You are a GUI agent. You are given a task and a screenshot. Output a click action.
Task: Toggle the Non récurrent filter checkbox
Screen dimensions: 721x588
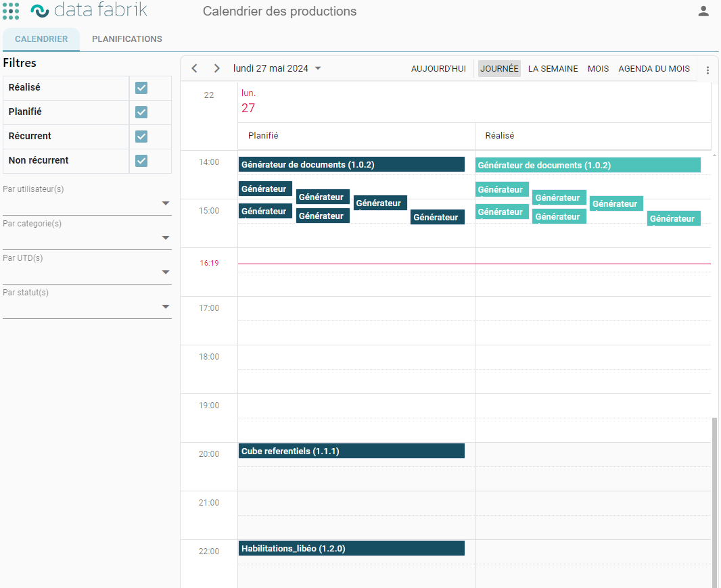tap(141, 161)
